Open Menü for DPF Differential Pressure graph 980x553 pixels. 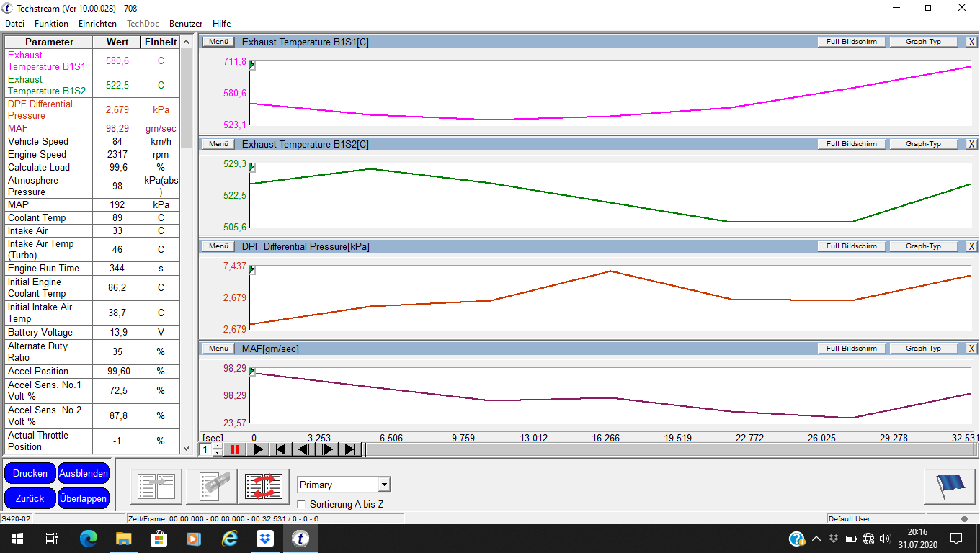[x=218, y=246]
